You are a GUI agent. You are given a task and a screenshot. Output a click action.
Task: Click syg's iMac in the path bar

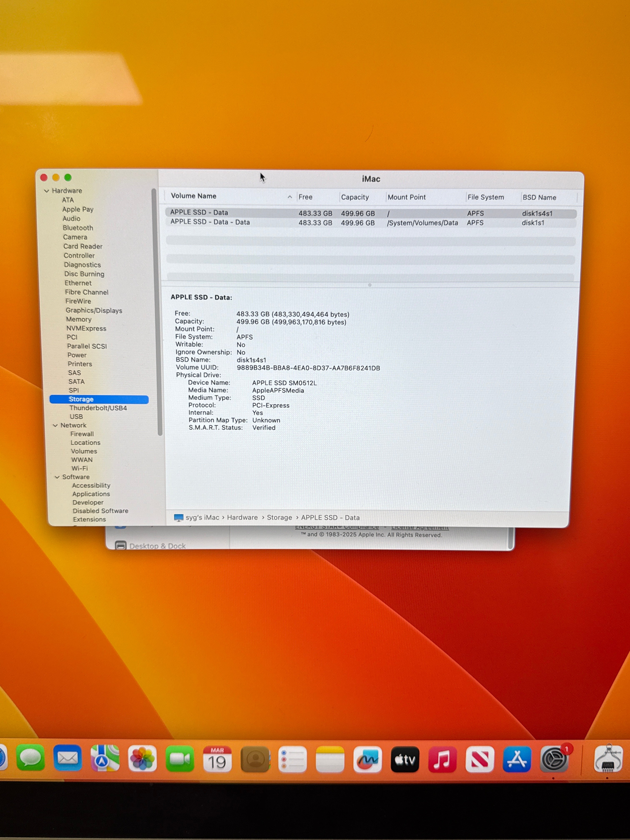[202, 518]
